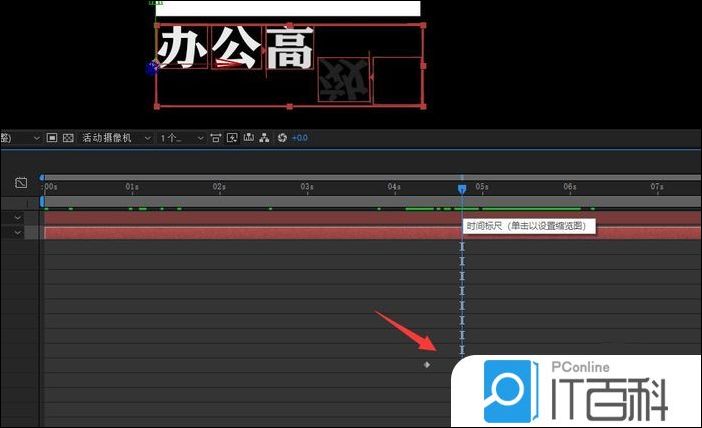Image resolution: width=702 pixels, height=428 pixels.
Task: Expand the second red layer's chevron
Action: pyautogui.click(x=17, y=233)
